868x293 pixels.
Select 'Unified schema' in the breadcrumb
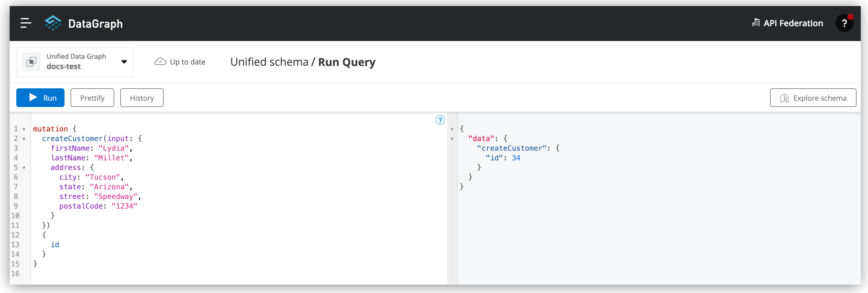269,62
